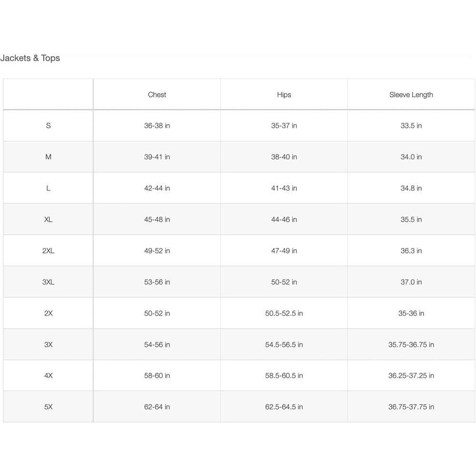Screen dimensions: 476x476
Task: Click the Sleeve Length column header
Action: point(411,95)
